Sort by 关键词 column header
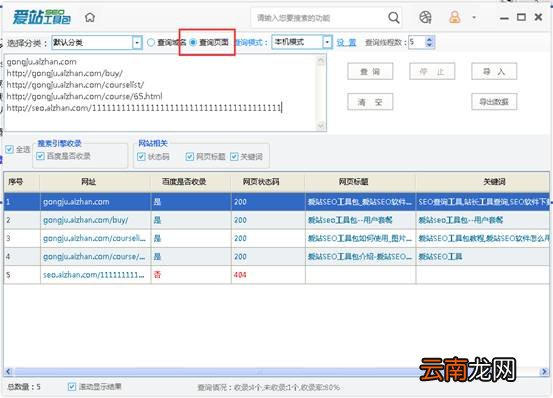This screenshot has height=398, width=553. 482,182
